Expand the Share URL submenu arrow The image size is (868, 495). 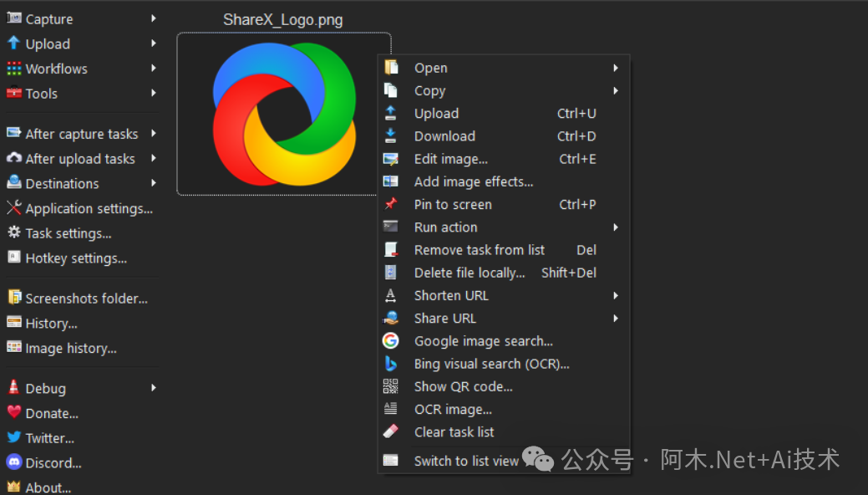616,319
